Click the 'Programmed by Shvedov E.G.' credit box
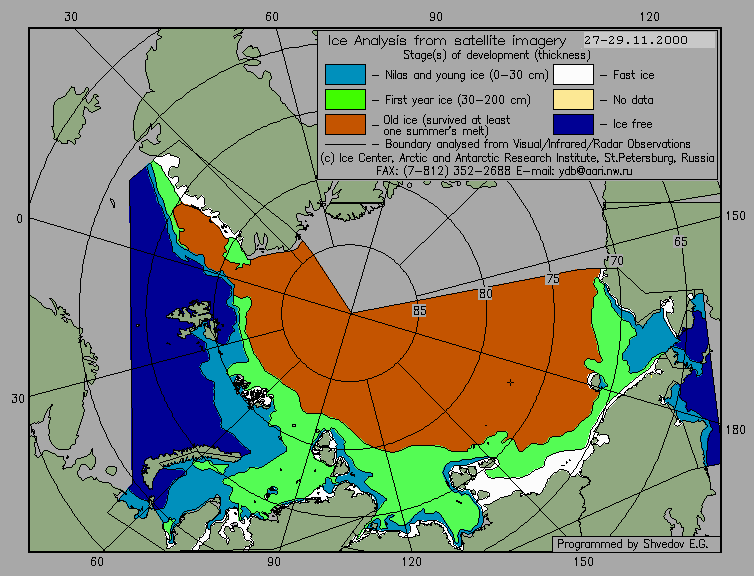The height and width of the screenshot is (576, 754). click(636, 544)
